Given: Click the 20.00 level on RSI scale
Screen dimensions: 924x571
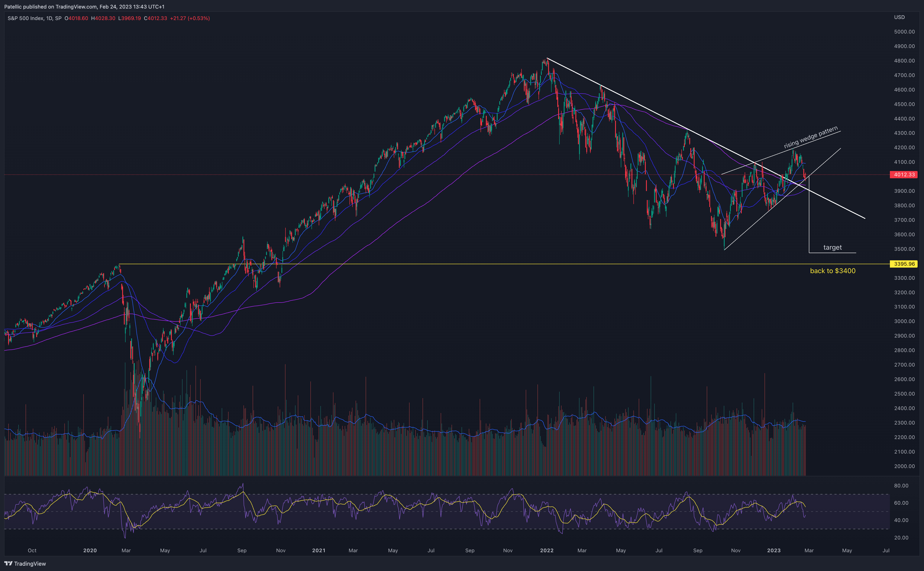Looking at the screenshot, I should [x=901, y=537].
